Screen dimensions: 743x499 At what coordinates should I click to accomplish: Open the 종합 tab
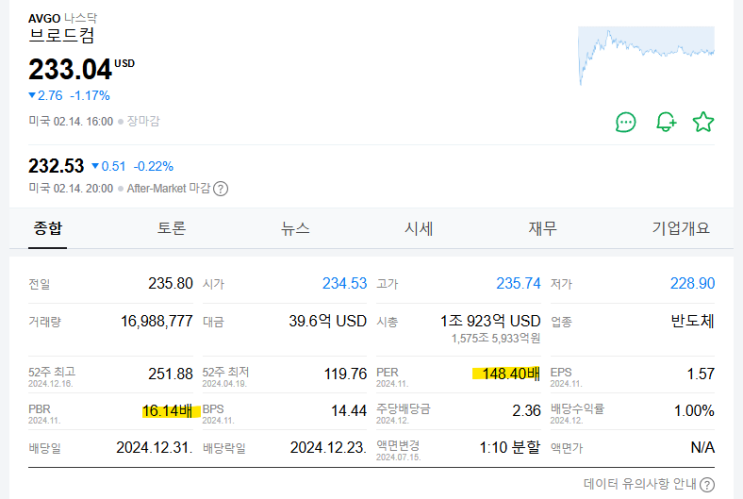(x=47, y=228)
